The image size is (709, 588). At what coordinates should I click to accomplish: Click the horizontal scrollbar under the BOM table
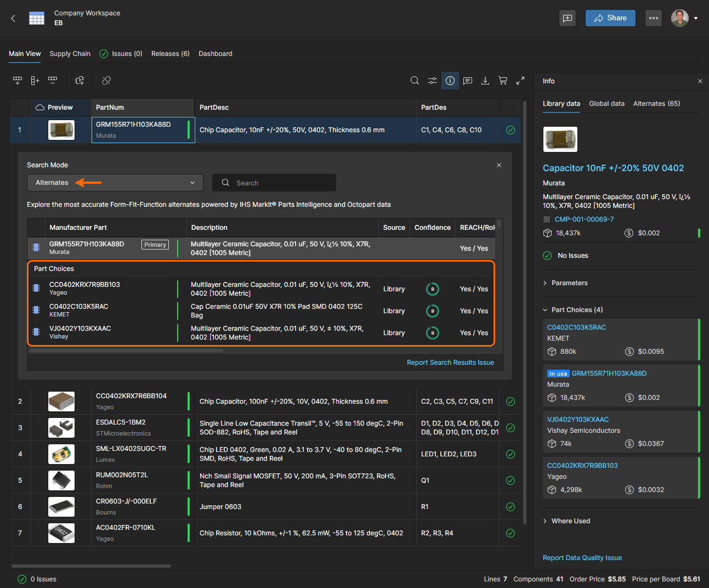click(x=91, y=566)
